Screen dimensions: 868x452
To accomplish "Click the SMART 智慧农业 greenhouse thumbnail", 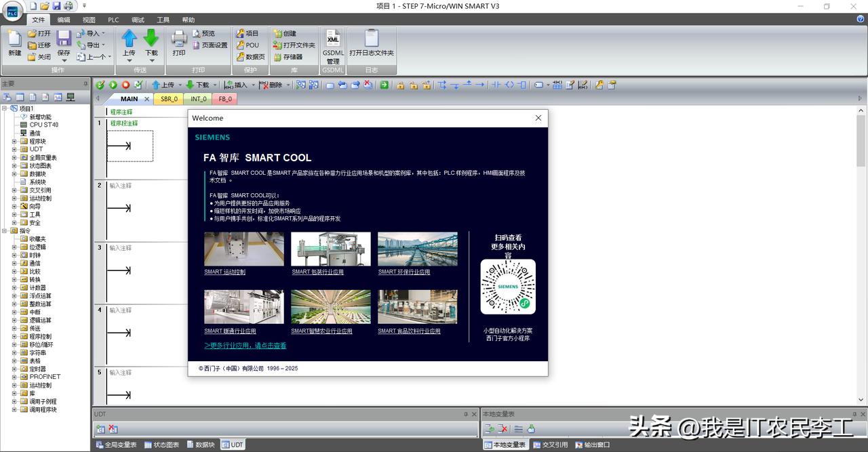I will (331, 307).
